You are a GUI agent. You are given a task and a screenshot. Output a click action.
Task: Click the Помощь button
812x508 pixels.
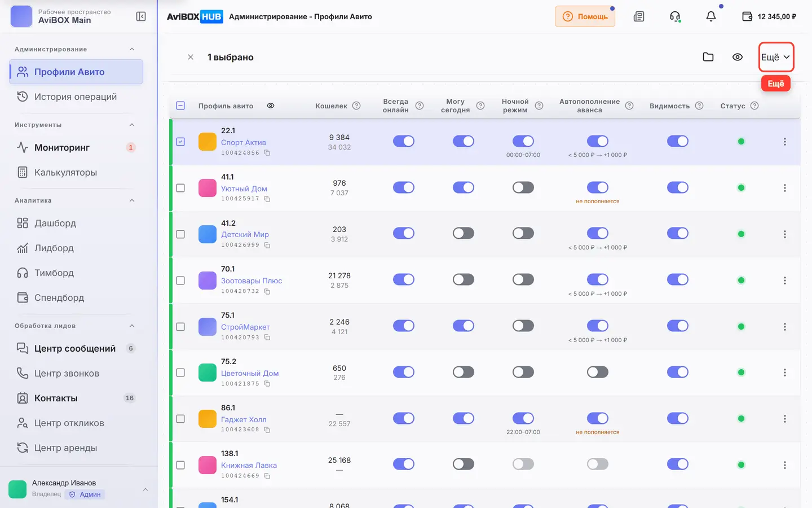585,16
